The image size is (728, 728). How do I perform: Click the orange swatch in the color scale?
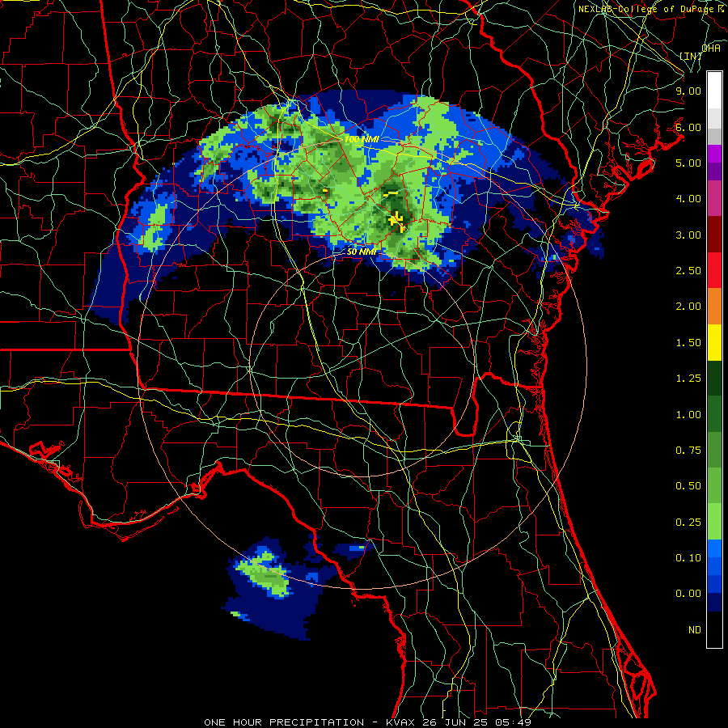click(x=714, y=307)
